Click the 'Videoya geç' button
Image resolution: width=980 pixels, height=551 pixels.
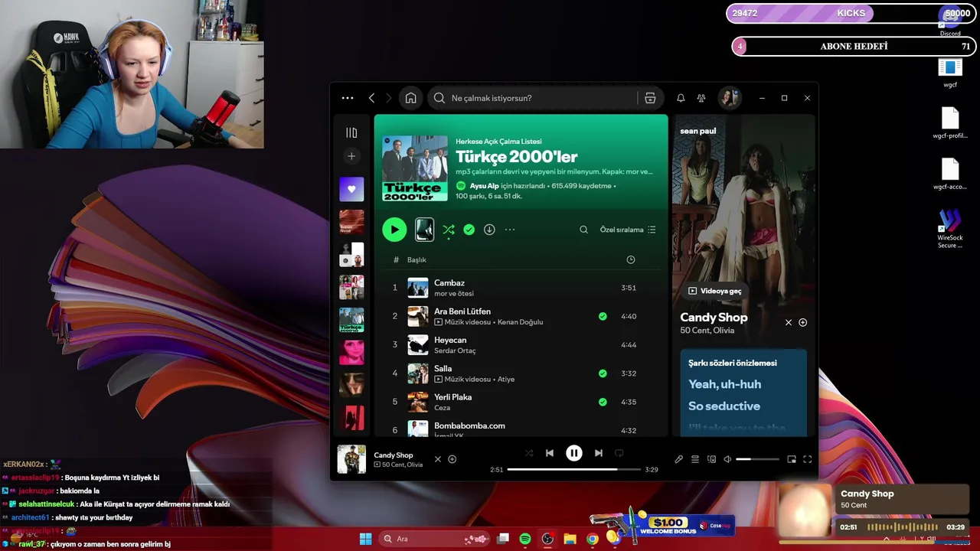click(x=715, y=291)
